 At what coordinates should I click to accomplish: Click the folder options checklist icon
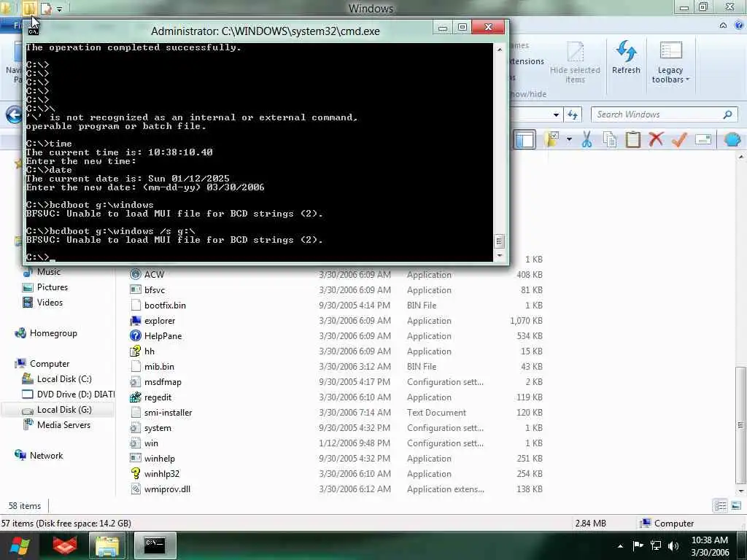(553, 139)
